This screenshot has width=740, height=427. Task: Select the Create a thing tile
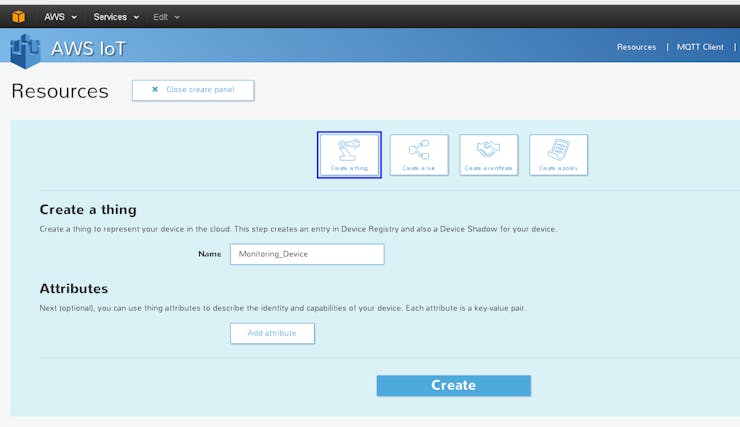click(349, 155)
